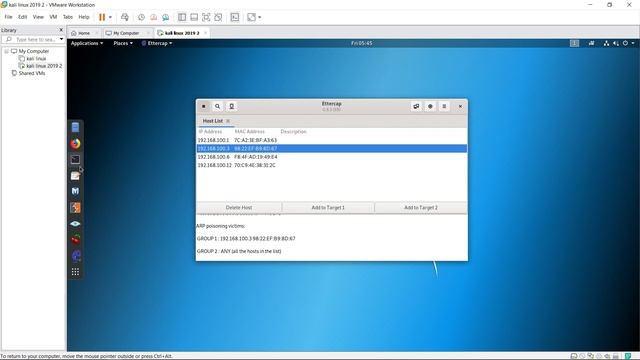Viewport: 640px width, 360px height.
Task: Open the Ettercap app menu in top bar
Action: 157,43
